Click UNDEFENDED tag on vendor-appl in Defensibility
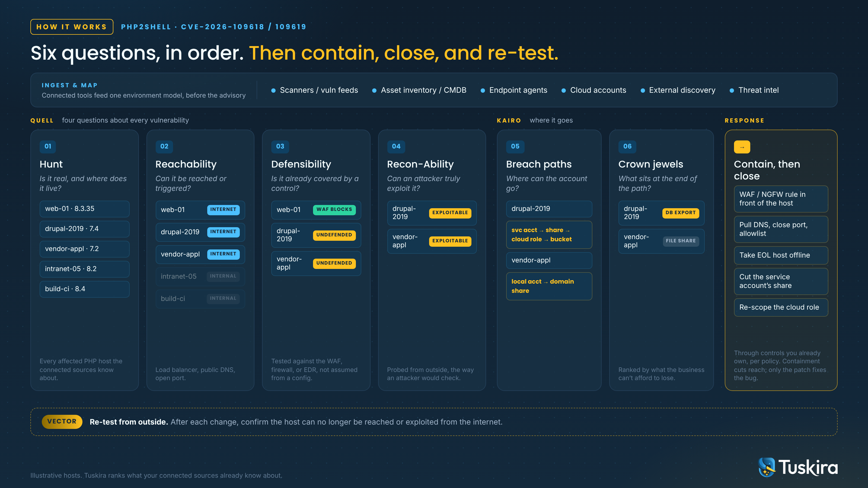Screen dimensions: 868x488 click(x=334, y=263)
